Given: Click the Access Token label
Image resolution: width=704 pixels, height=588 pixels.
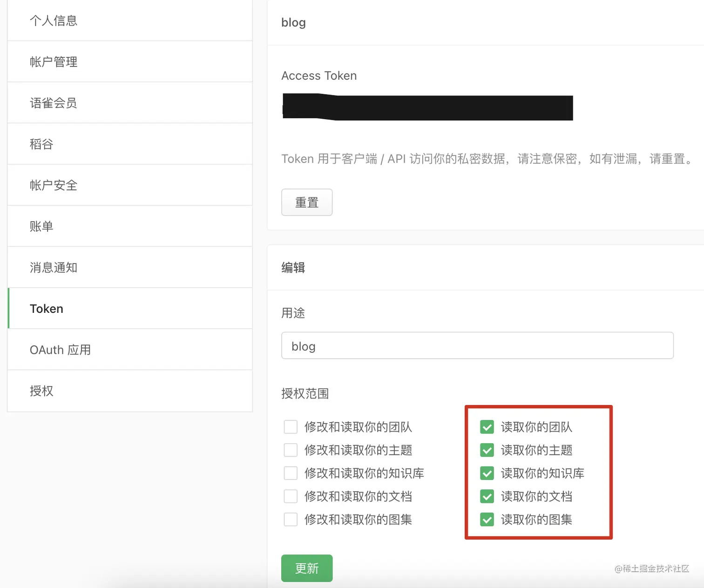Looking at the screenshot, I should point(319,76).
